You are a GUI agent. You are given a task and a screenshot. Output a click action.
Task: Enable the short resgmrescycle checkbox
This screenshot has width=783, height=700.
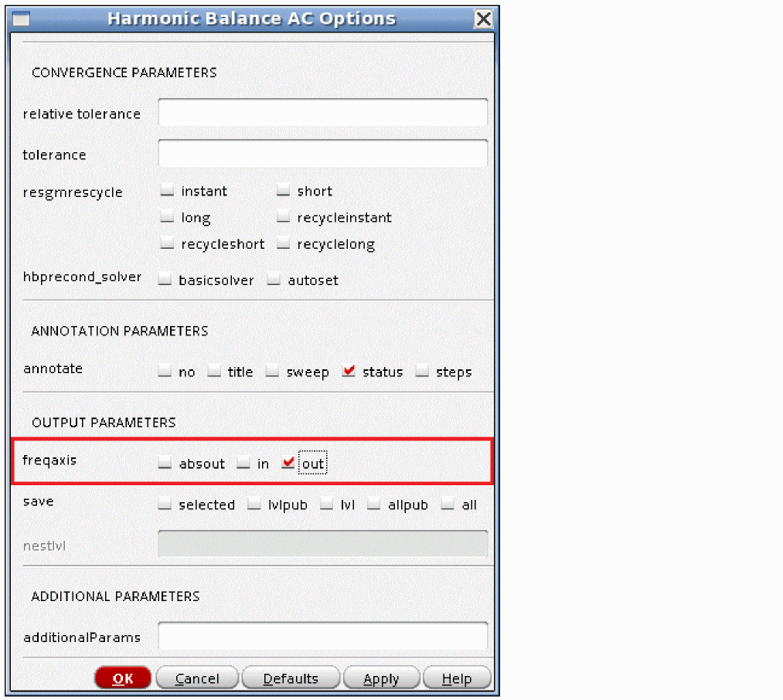pos(283,190)
